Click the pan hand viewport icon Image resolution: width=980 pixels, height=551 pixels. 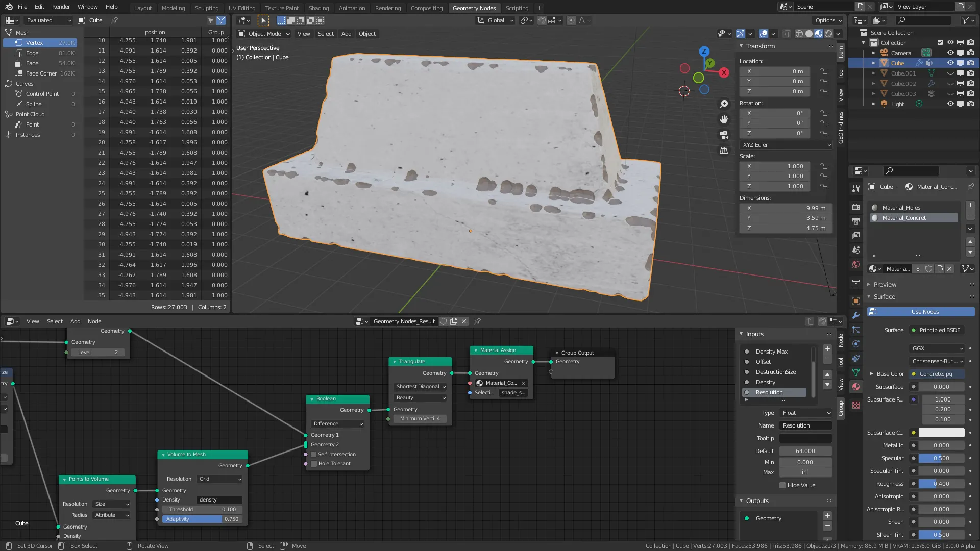[x=724, y=119]
